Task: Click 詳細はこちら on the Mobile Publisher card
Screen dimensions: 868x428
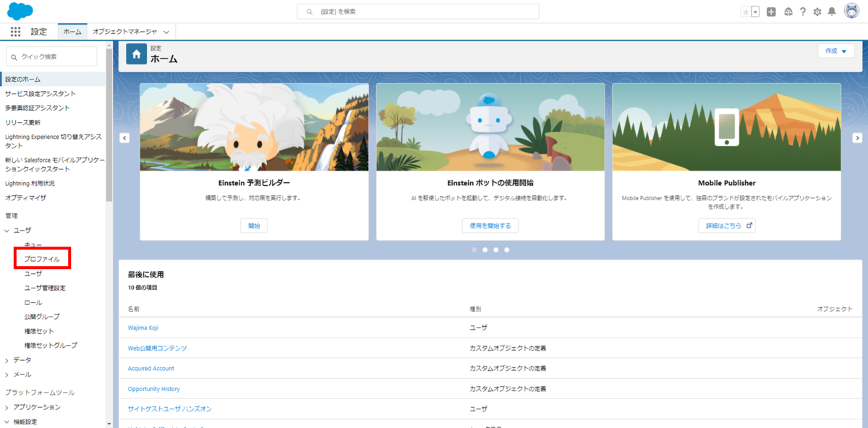Action: click(727, 226)
